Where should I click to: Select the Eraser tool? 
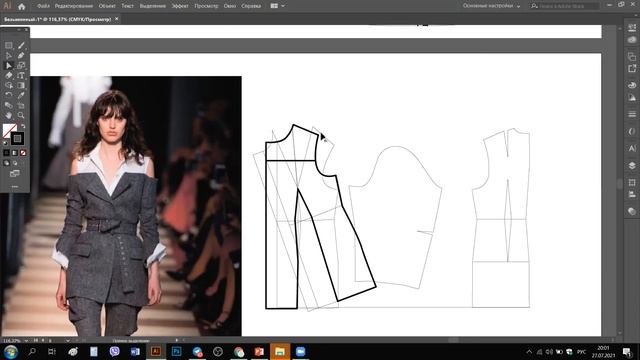tap(9, 75)
